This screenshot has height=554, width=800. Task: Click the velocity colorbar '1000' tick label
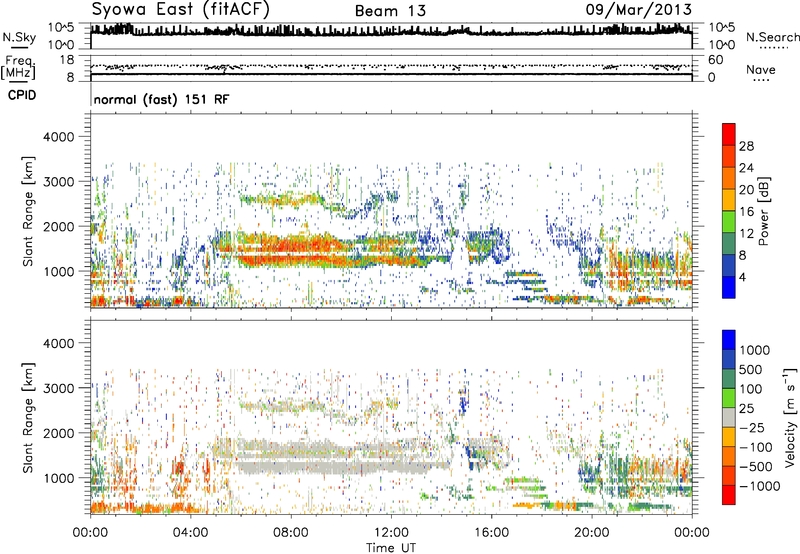[754, 350]
